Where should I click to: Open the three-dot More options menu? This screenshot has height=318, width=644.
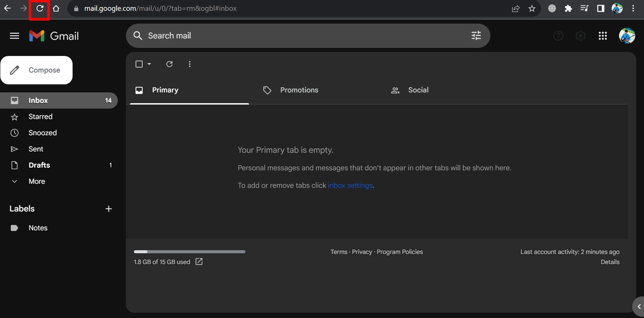pyautogui.click(x=190, y=64)
